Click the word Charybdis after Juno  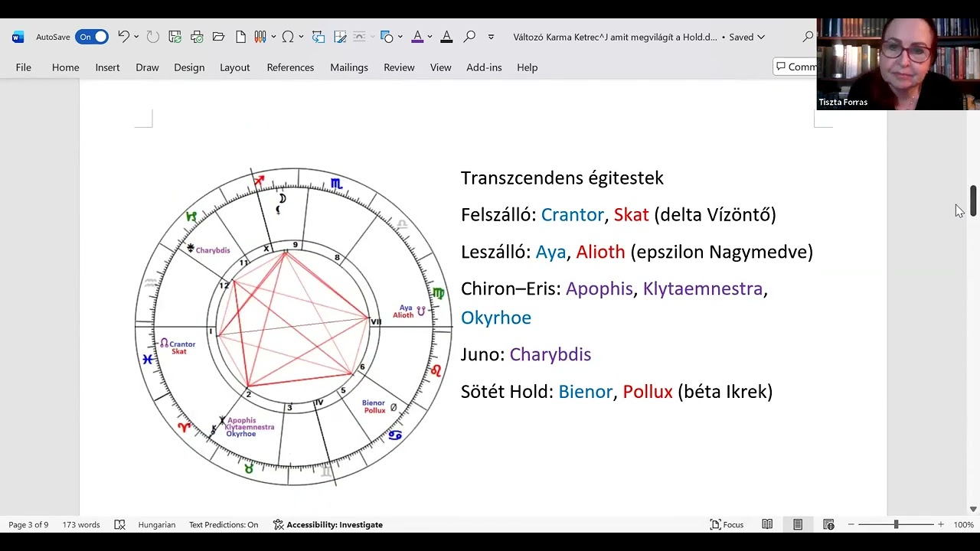pos(550,354)
